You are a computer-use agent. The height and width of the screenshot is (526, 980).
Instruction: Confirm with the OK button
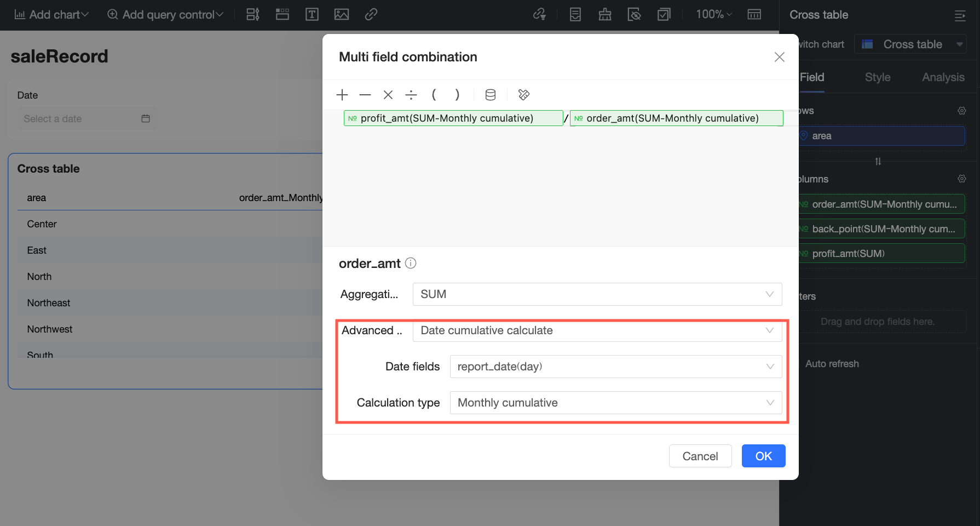point(764,456)
